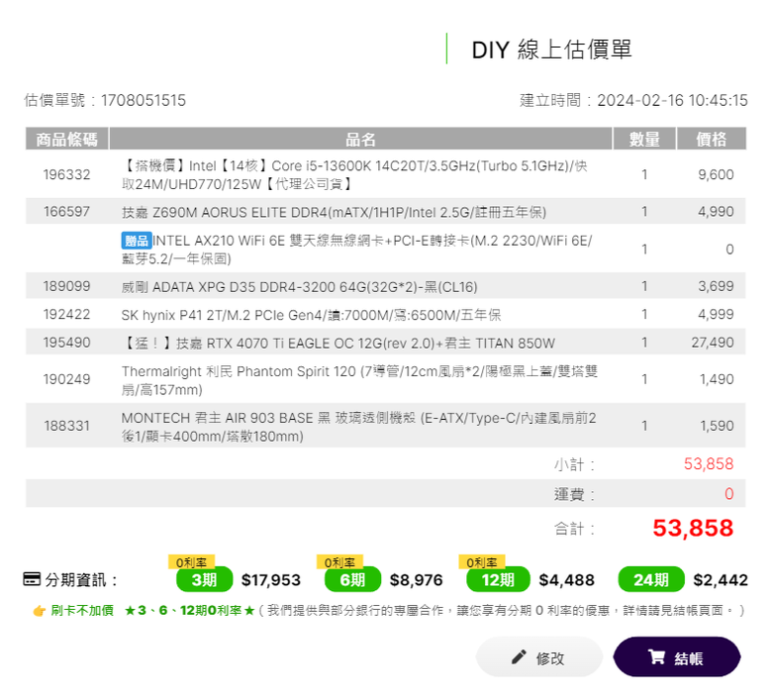Click product code 189099

coord(66,286)
